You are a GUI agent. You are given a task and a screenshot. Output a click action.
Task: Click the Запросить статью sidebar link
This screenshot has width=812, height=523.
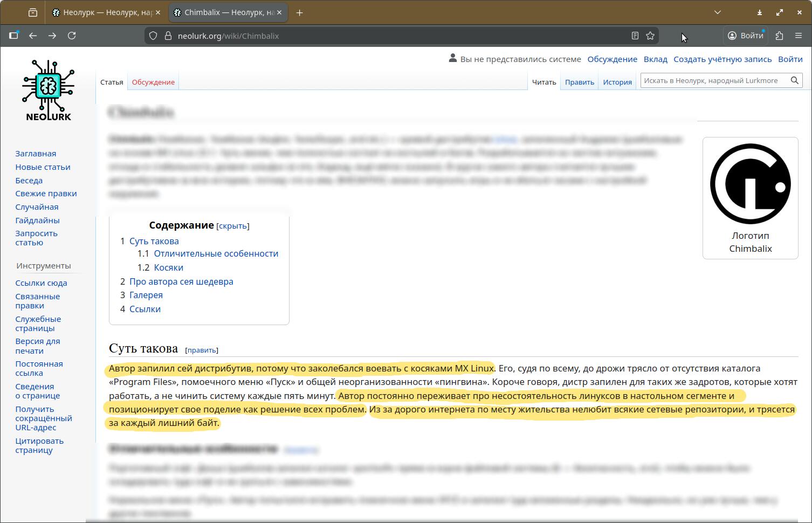click(36, 238)
